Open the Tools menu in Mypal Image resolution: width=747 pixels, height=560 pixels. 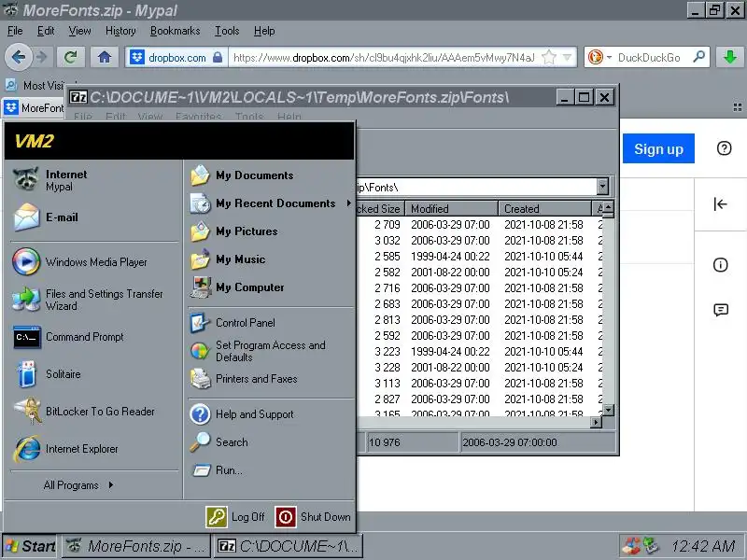(227, 31)
